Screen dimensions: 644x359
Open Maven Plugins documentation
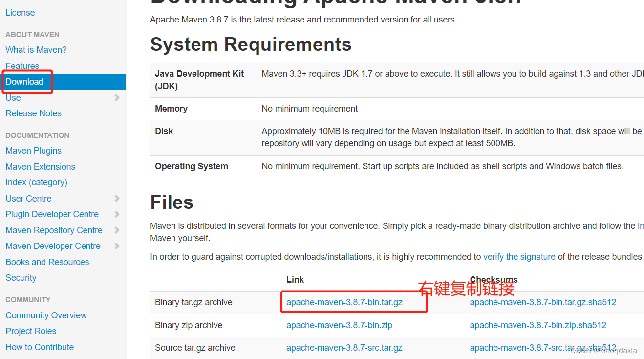(x=34, y=151)
